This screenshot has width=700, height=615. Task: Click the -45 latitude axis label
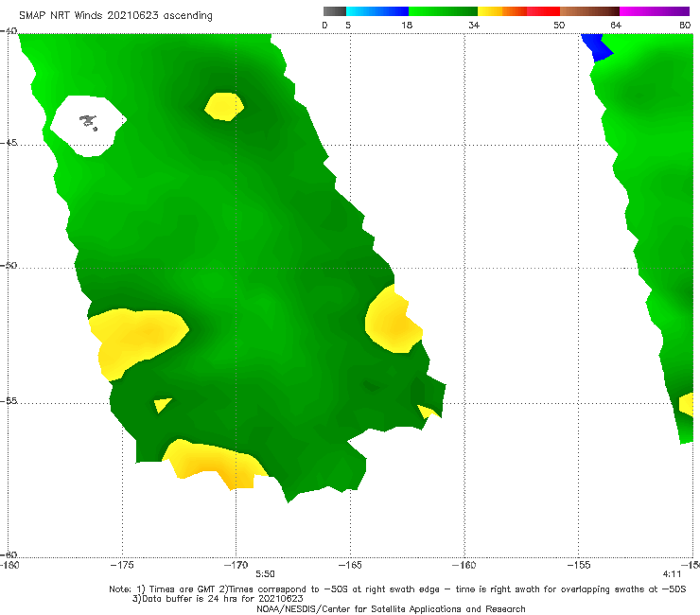coord(9,143)
